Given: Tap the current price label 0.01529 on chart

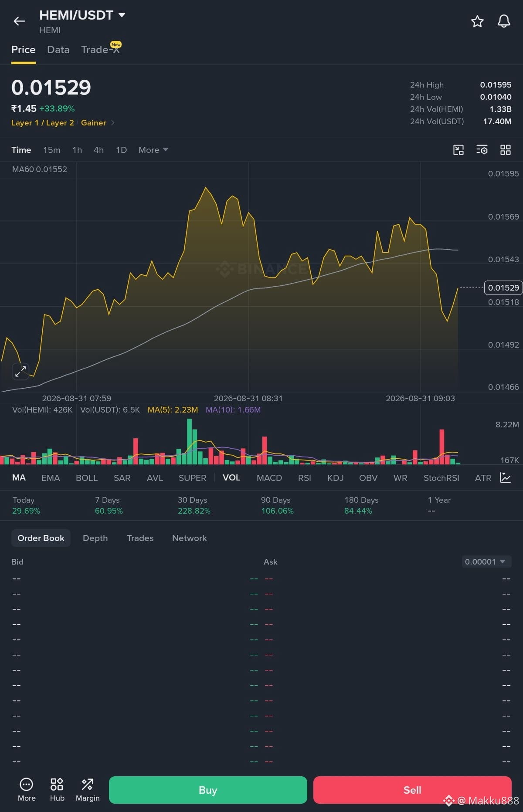Looking at the screenshot, I should click(x=503, y=288).
